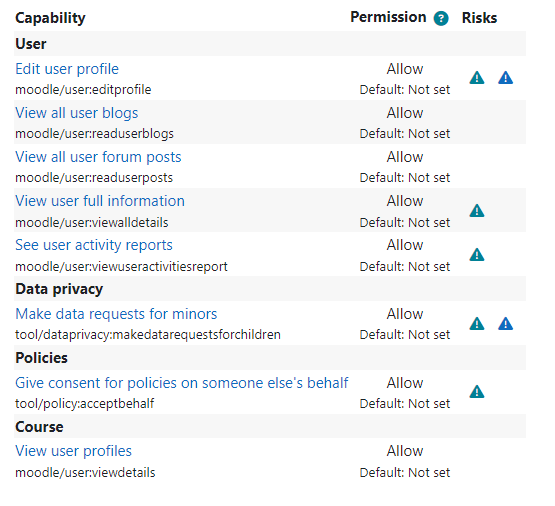
Task: Open View all user forum posts link
Action: [x=98, y=157]
